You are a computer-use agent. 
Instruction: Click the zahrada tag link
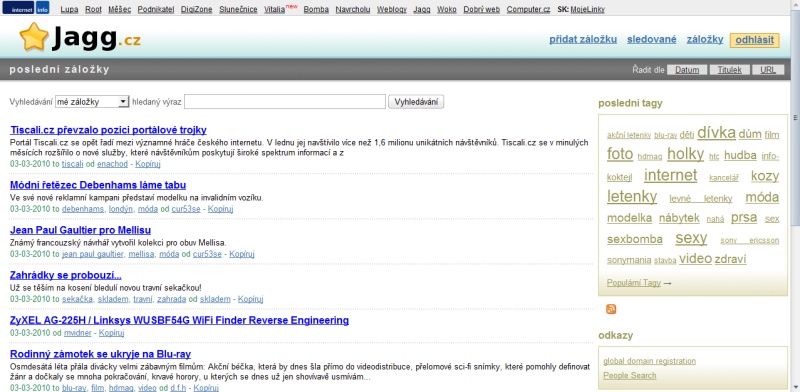coord(171,299)
